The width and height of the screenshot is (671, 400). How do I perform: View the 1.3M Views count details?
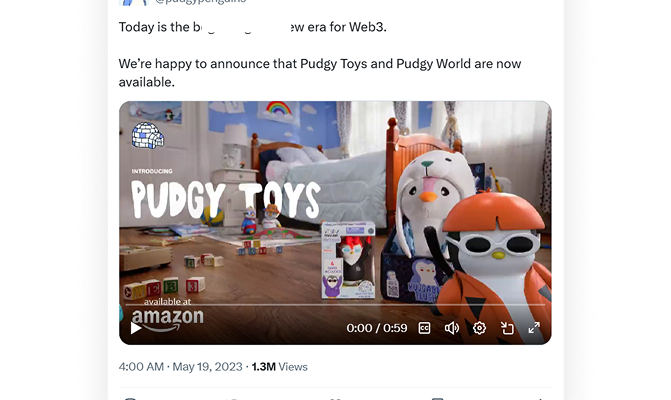coord(279,367)
